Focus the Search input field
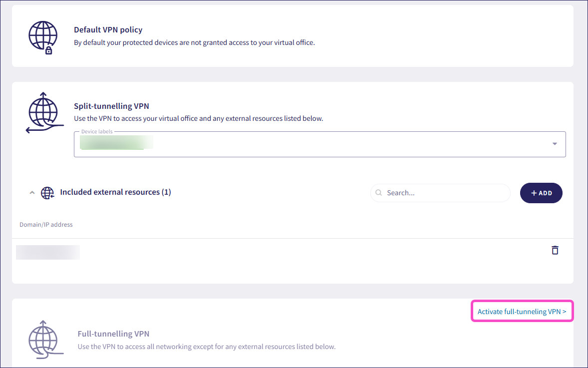588x368 pixels. pyautogui.click(x=444, y=193)
